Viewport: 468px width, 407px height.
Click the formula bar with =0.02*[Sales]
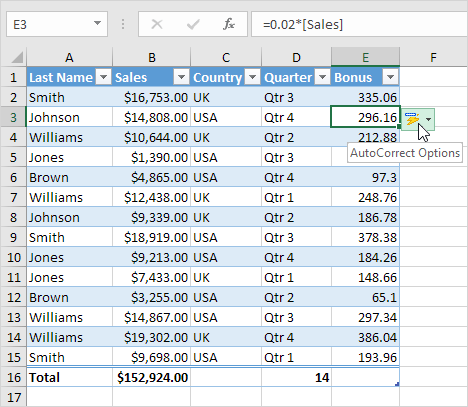359,24
